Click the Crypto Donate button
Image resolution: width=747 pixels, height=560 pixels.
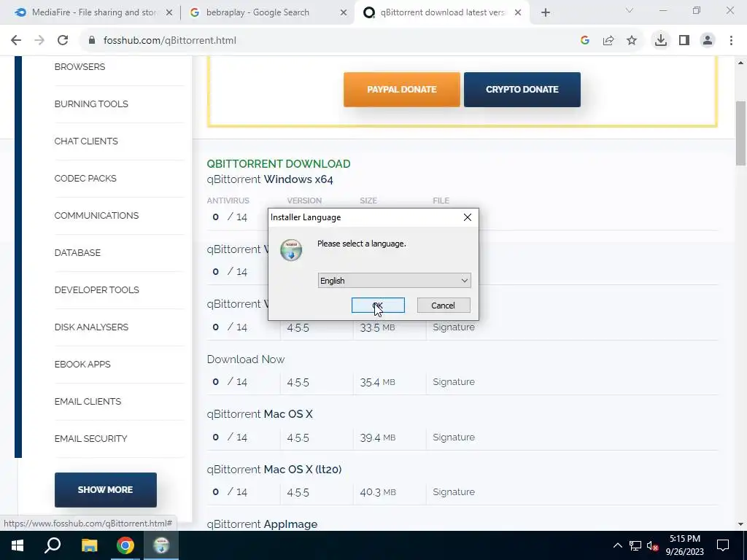(x=522, y=90)
